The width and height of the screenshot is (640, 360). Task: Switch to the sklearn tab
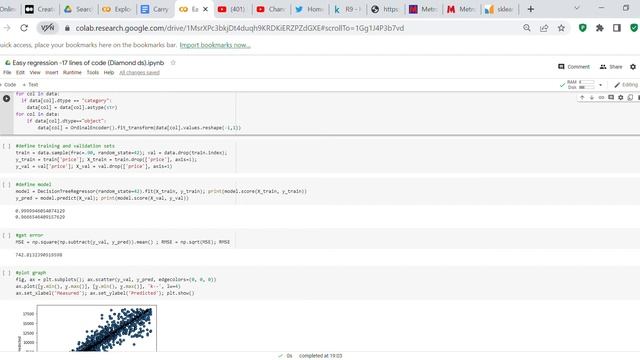click(x=499, y=9)
